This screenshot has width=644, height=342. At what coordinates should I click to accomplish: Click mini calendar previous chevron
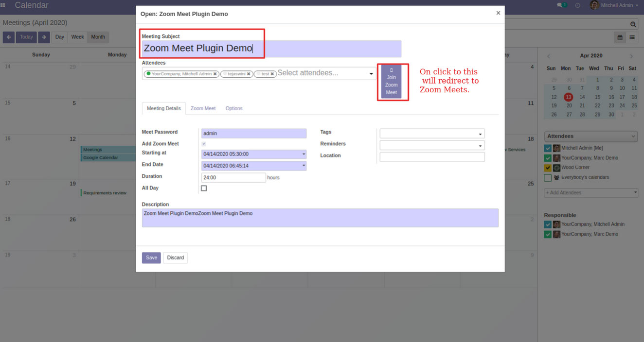coord(549,56)
